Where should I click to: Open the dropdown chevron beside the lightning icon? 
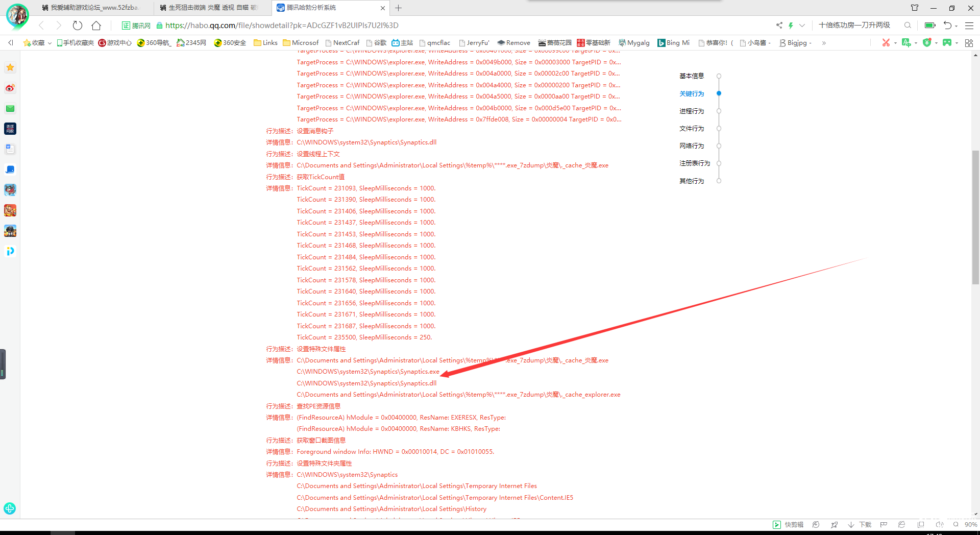802,26
